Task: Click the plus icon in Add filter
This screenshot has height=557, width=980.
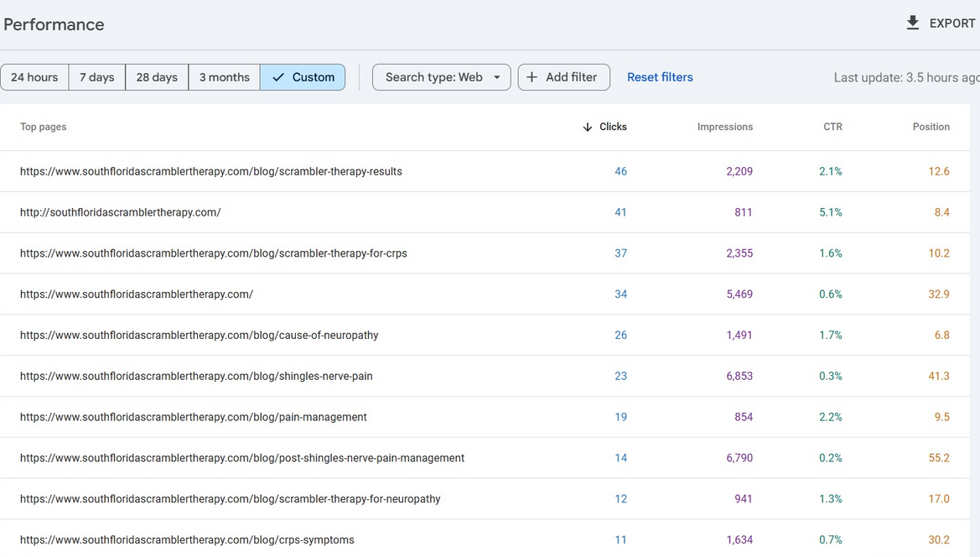Action: 531,77
